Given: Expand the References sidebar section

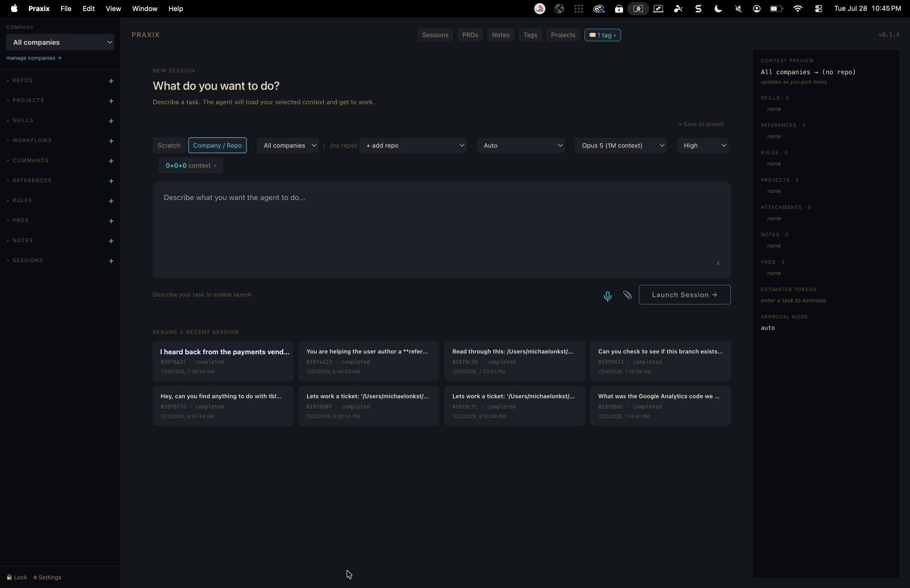Looking at the screenshot, I should (x=32, y=181).
